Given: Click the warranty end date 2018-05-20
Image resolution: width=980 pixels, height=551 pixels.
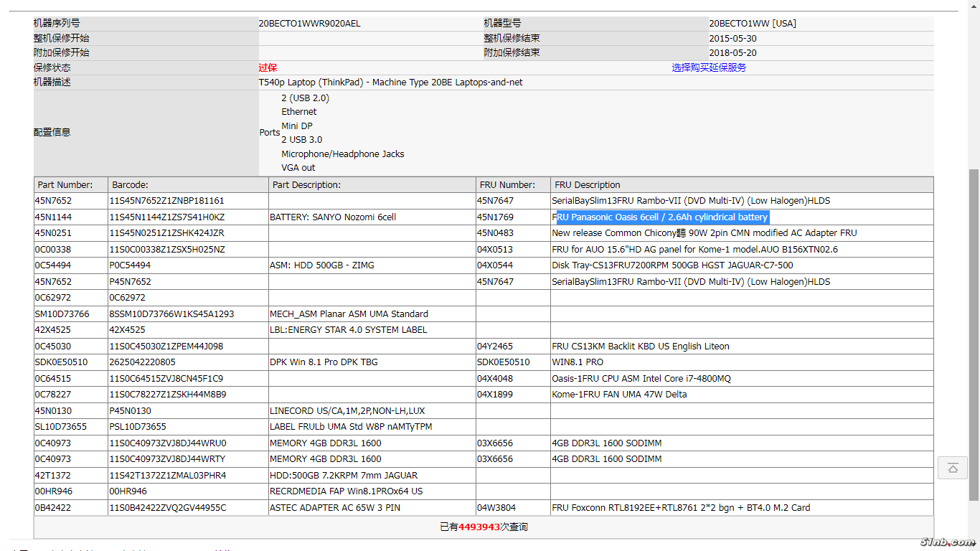Looking at the screenshot, I should click(x=732, y=53).
